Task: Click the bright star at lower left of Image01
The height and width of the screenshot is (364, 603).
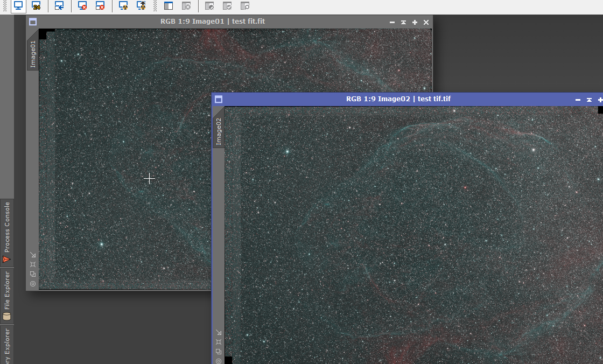Action: tap(102, 244)
